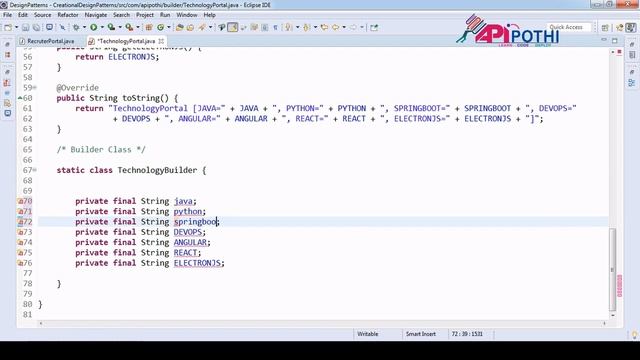640x360 pixels.
Task: Go back with the Back arrow icon
Action: point(336,27)
